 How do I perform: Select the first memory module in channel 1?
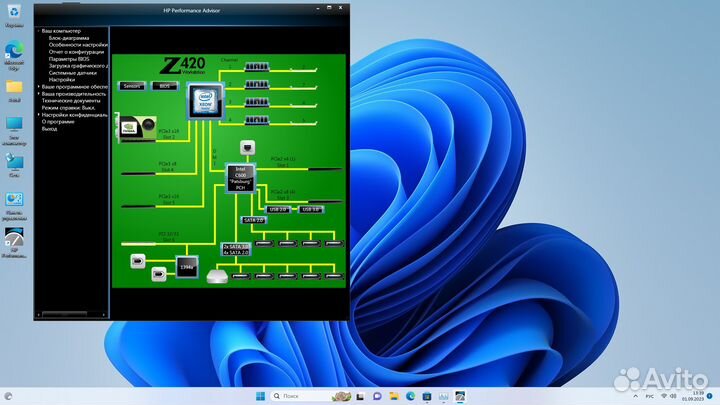point(257,69)
